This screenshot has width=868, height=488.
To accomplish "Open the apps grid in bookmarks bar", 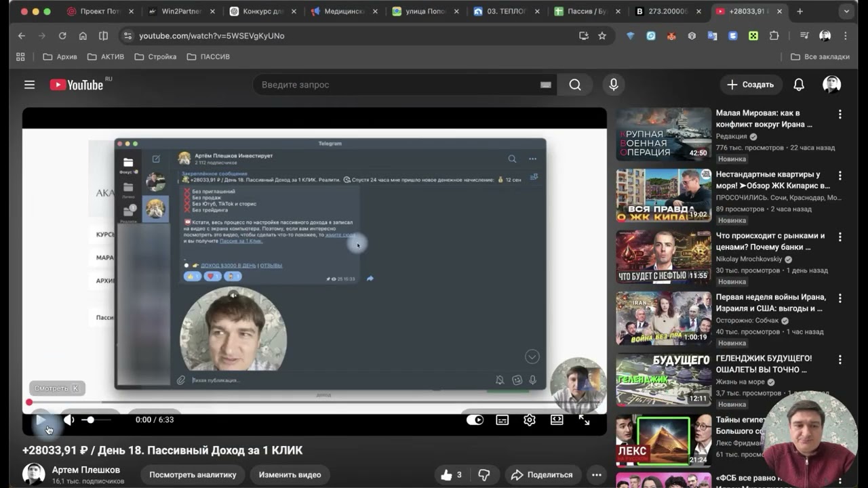I will click(20, 57).
